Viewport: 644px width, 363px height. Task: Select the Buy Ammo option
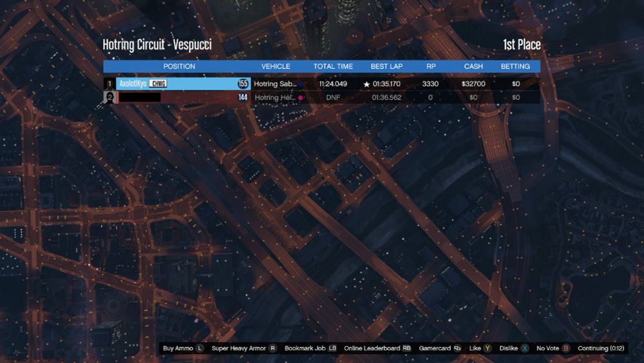coord(178,348)
